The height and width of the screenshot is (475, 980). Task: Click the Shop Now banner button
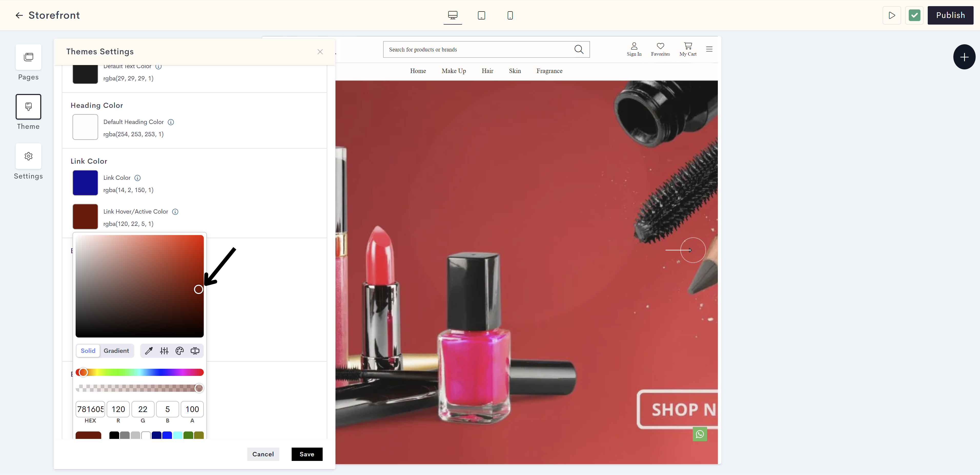click(x=678, y=410)
